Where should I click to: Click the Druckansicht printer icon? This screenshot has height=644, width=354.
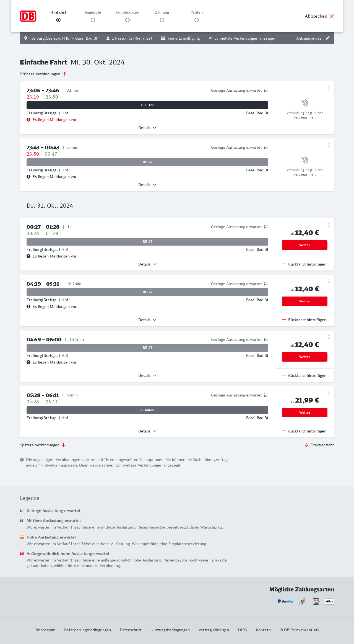[x=306, y=445]
